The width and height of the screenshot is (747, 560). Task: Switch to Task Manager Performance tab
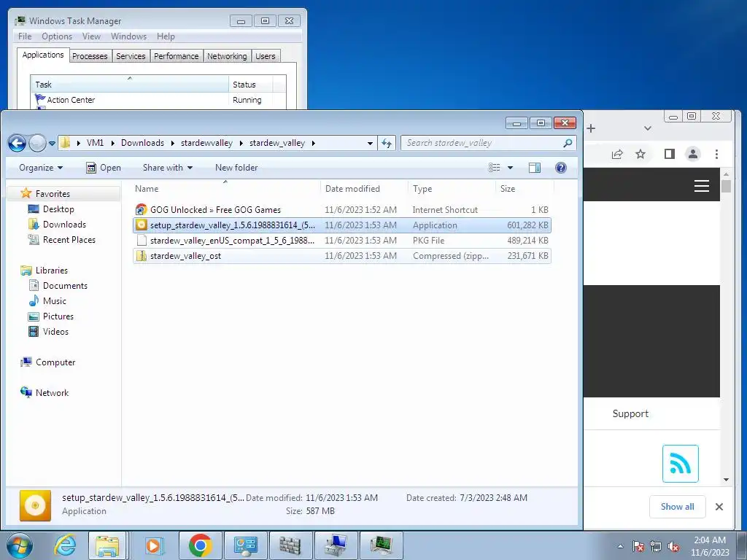(176, 56)
